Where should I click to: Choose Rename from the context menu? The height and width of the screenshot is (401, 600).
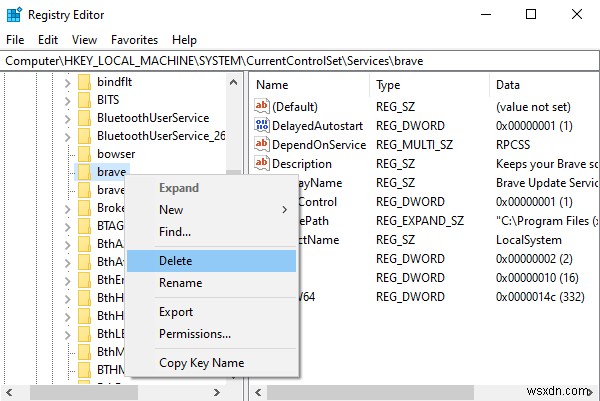(211, 283)
